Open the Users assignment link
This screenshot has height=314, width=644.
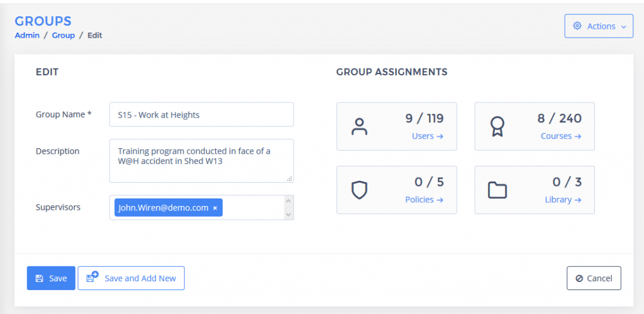pyautogui.click(x=428, y=136)
